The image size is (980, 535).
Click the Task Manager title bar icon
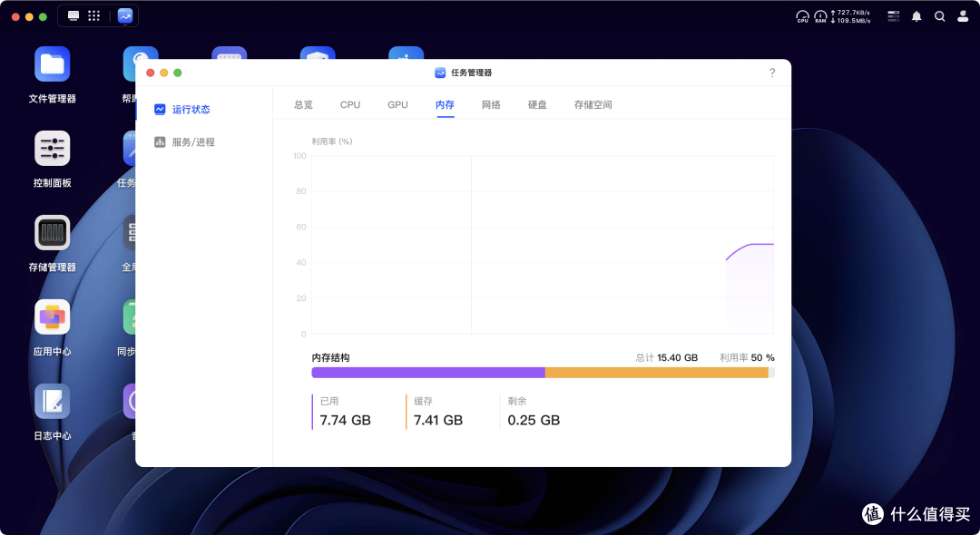click(440, 73)
